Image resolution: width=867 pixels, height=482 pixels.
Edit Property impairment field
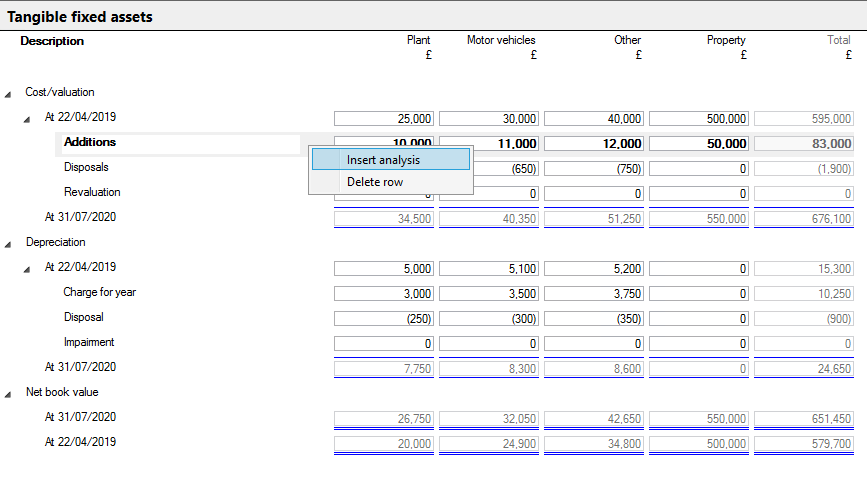(x=699, y=344)
